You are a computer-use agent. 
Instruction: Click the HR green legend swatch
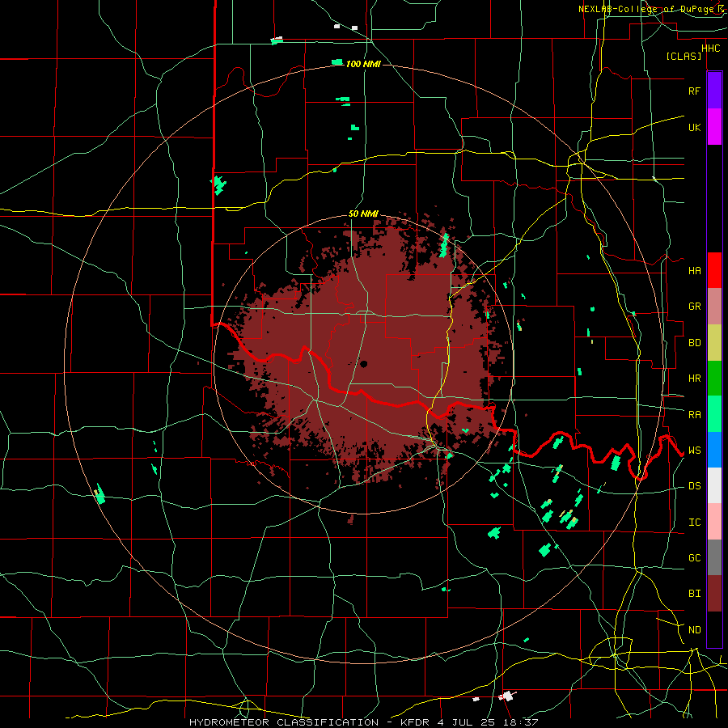714,379
